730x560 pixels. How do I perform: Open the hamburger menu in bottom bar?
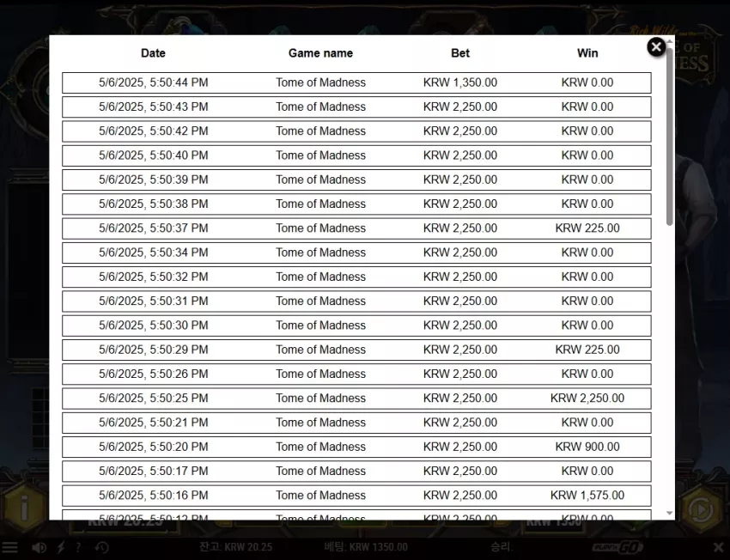[x=9, y=547]
